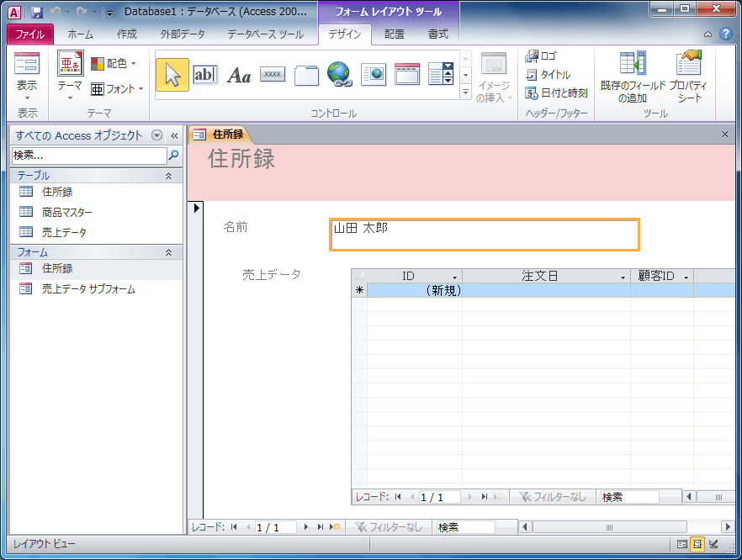The width and height of the screenshot is (742, 560).
Task: Save via Quick Access Toolbar disk icon
Action: [x=37, y=13]
